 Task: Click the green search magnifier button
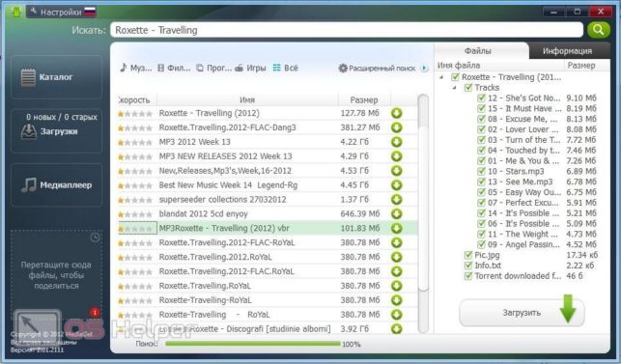point(598,30)
